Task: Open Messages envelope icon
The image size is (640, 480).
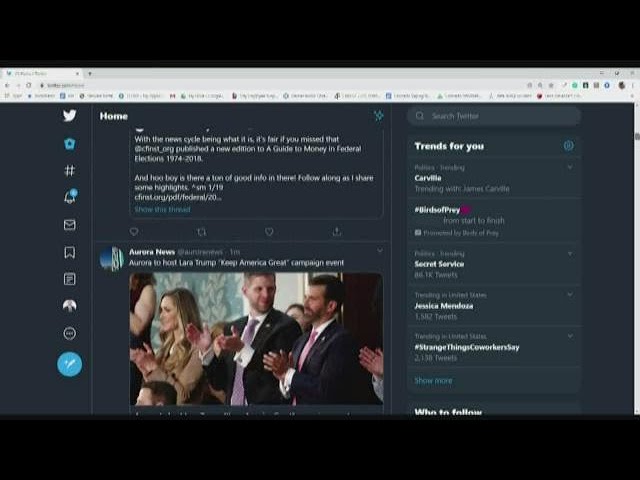Action: pos(70,224)
